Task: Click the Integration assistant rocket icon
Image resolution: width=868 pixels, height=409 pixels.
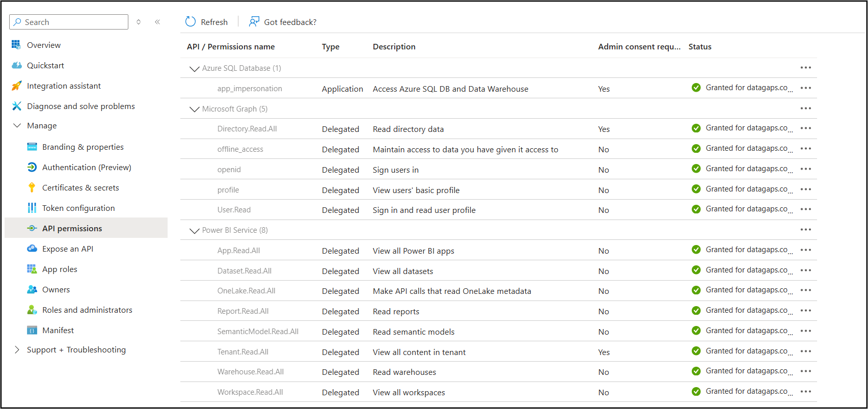Action: coord(17,86)
